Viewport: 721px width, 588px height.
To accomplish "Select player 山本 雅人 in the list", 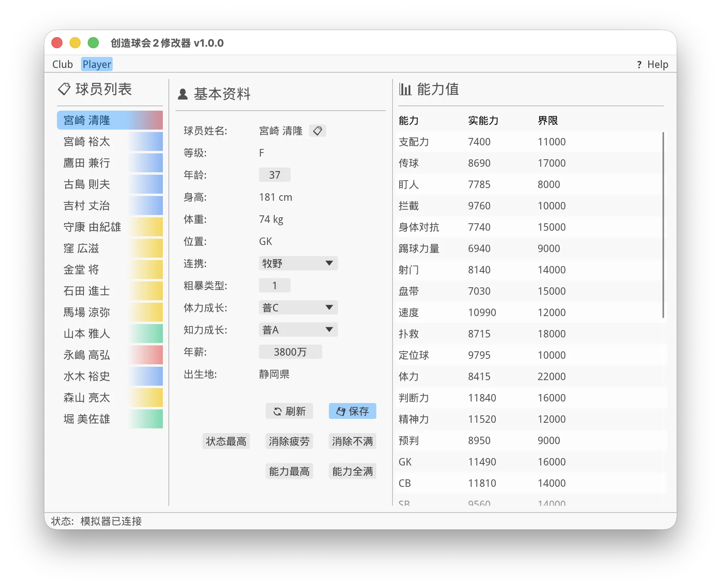I will [x=110, y=334].
